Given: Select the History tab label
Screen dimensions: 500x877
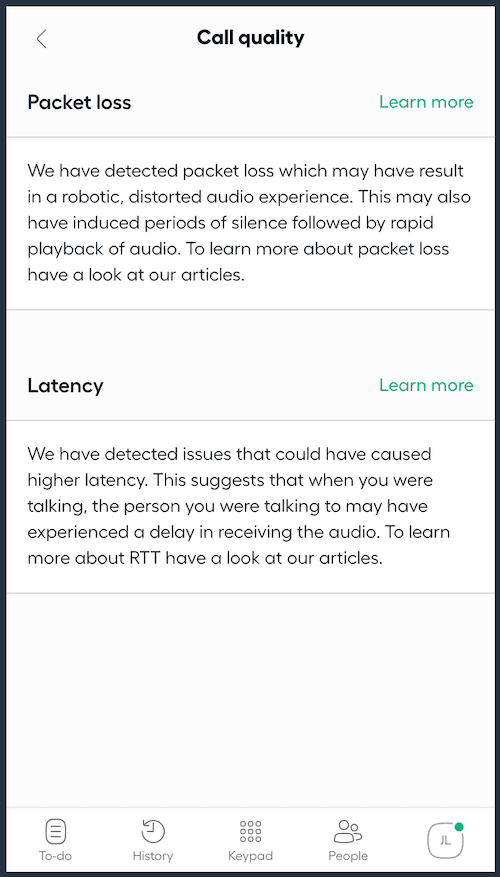Looking at the screenshot, I should click(x=153, y=856).
